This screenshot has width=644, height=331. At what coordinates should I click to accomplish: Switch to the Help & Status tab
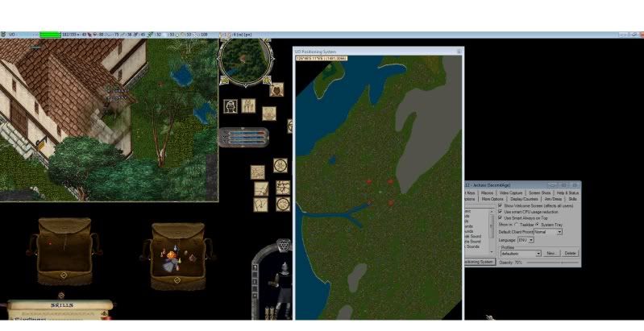(x=567, y=192)
